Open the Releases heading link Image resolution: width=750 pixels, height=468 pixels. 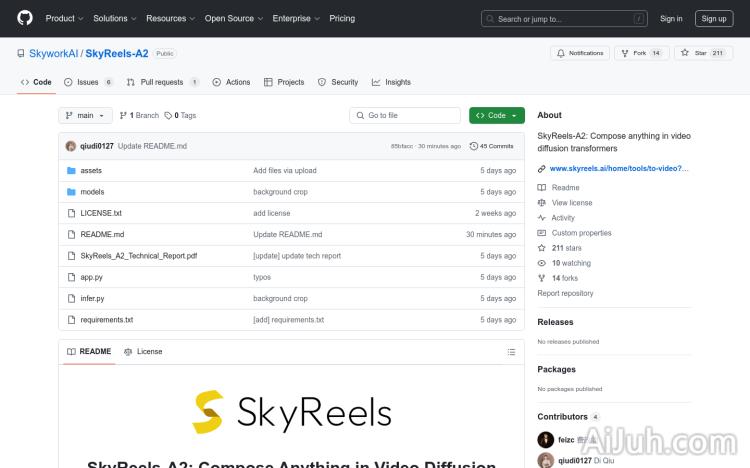point(555,322)
